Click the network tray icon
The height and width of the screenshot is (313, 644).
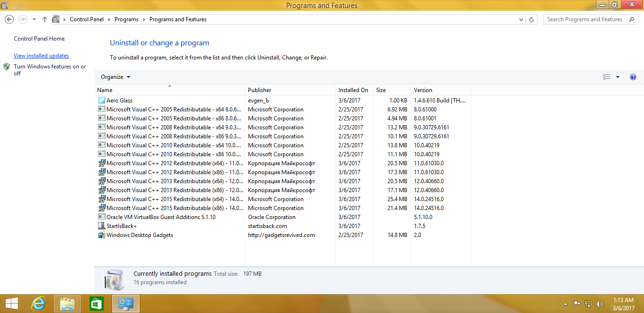[588, 304]
